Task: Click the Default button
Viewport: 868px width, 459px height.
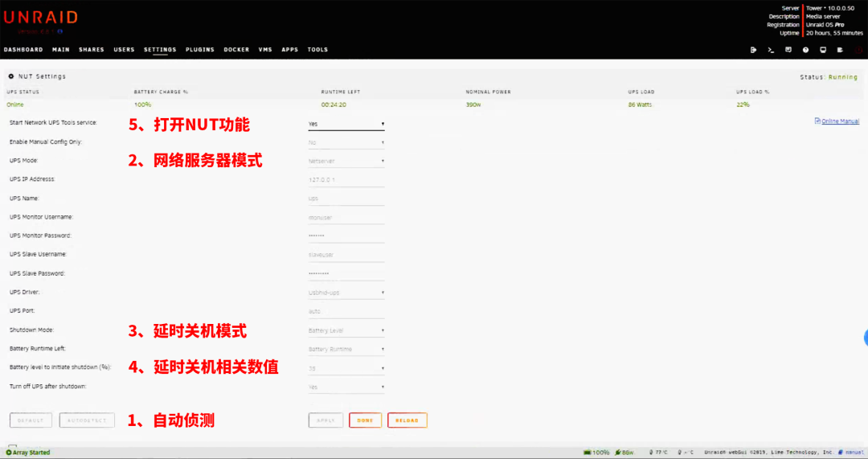Action: [31, 420]
